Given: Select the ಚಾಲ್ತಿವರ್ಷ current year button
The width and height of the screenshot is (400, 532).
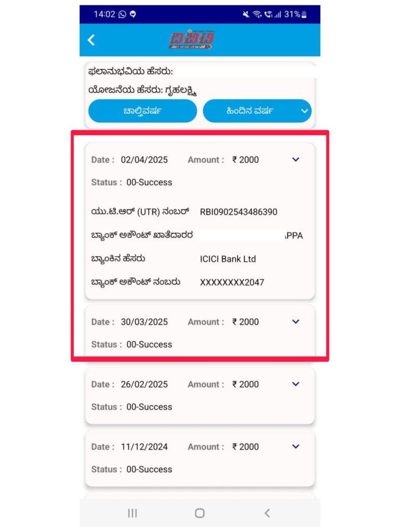Looking at the screenshot, I should click(142, 111).
